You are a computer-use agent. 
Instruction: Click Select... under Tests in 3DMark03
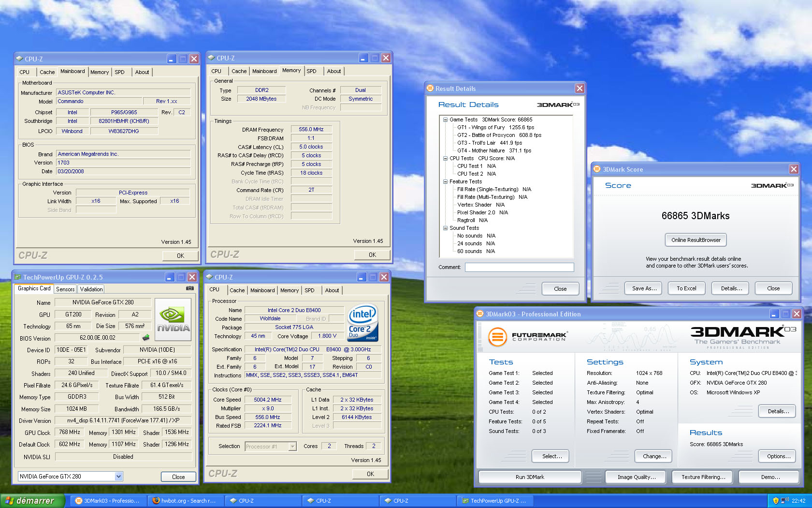(x=551, y=456)
